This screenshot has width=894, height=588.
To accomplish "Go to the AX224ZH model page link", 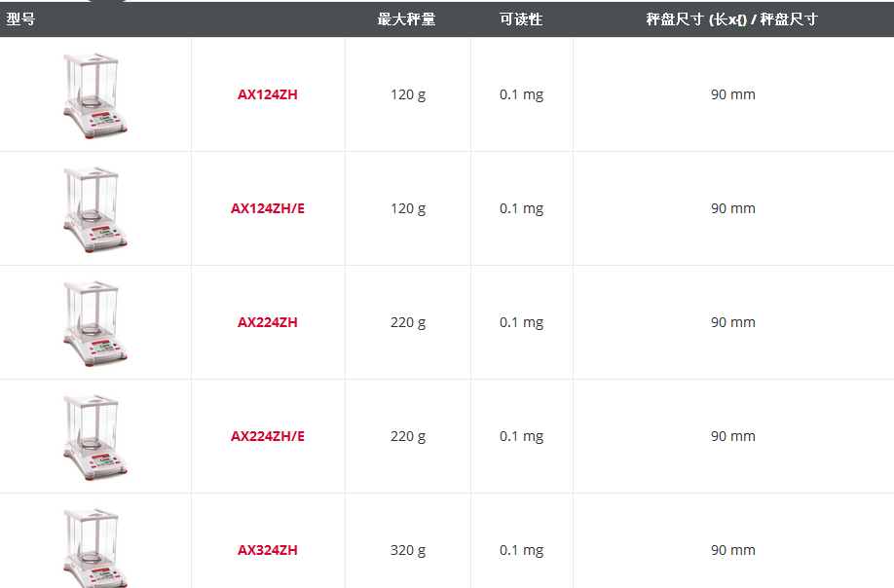I will click(268, 322).
